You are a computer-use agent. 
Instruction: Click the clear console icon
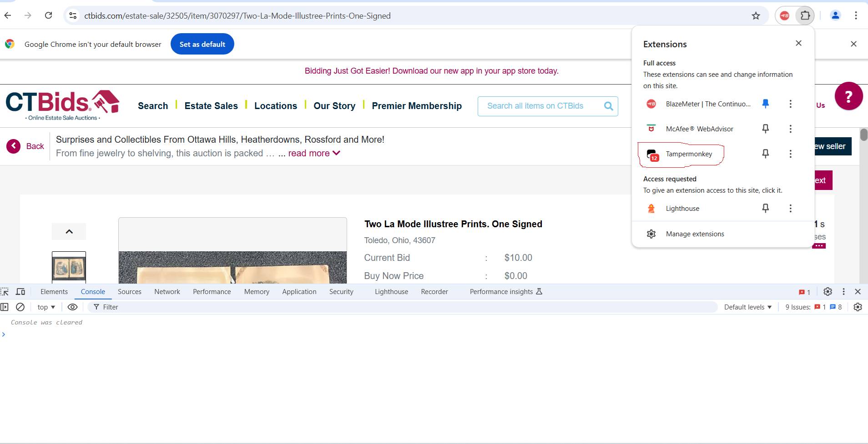20,307
